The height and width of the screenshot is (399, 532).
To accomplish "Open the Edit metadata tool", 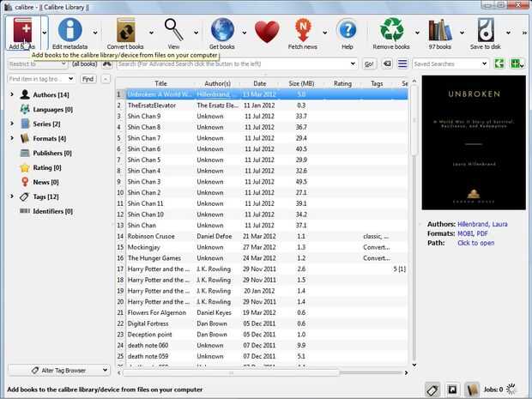I will pos(70,31).
